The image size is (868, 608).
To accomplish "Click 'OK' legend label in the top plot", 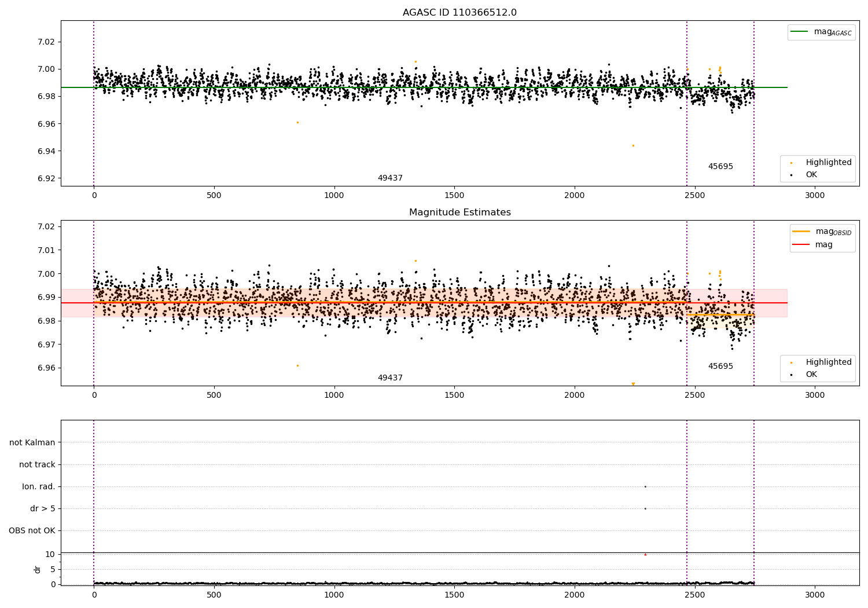I will (811, 175).
